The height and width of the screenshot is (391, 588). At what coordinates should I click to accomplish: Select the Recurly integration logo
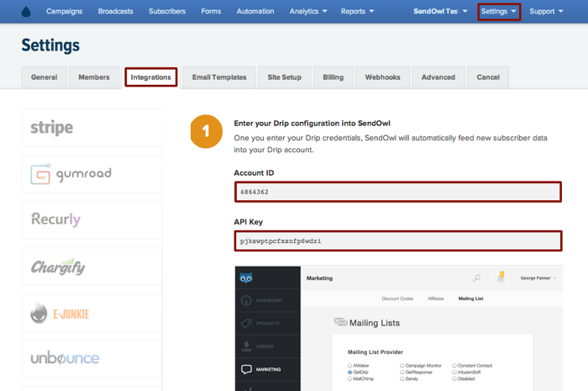pyautogui.click(x=55, y=219)
